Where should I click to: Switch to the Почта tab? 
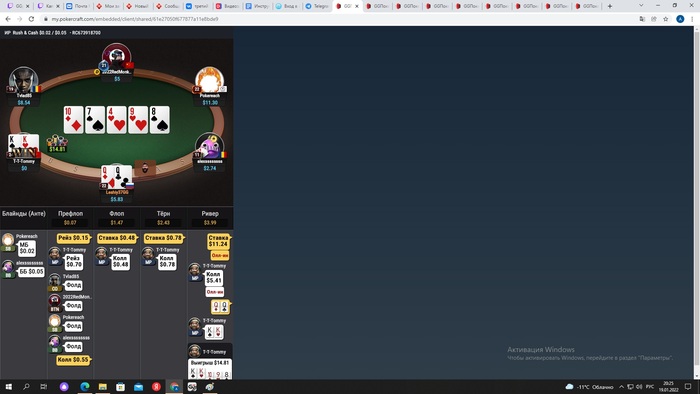coord(78,6)
